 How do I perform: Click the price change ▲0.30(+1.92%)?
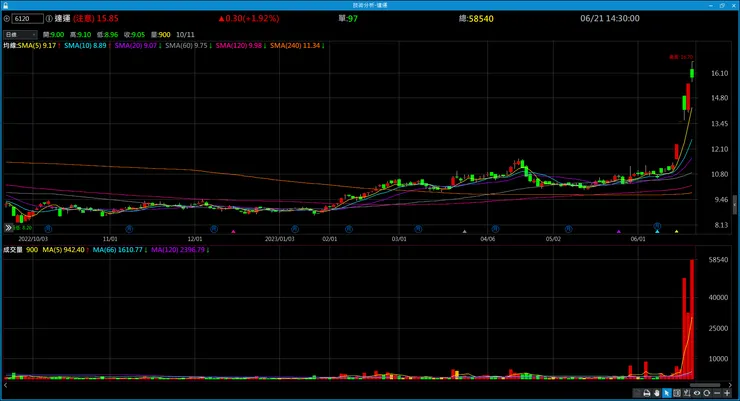[249, 18]
